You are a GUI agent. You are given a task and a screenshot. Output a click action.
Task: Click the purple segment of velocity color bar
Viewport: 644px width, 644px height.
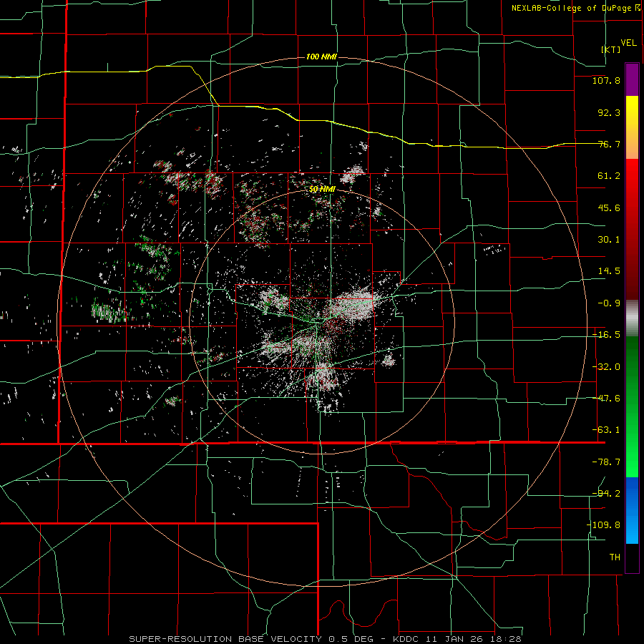[x=632, y=79]
